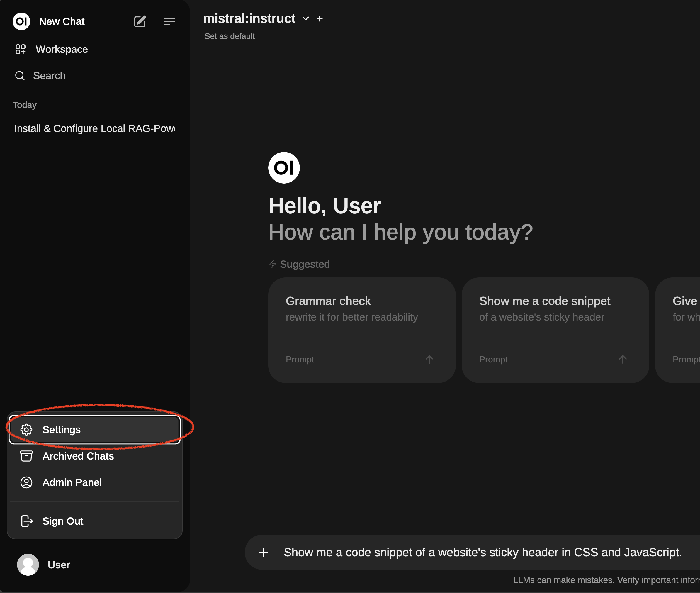Viewport: 700px width, 593px height.
Task: Open Archived Chats menu entry
Action: [x=78, y=456]
